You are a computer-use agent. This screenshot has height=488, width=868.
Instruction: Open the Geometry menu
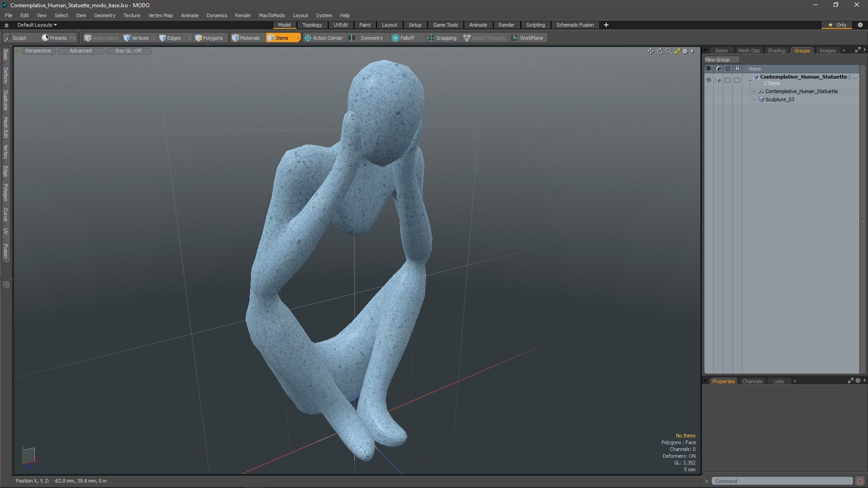click(104, 15)
